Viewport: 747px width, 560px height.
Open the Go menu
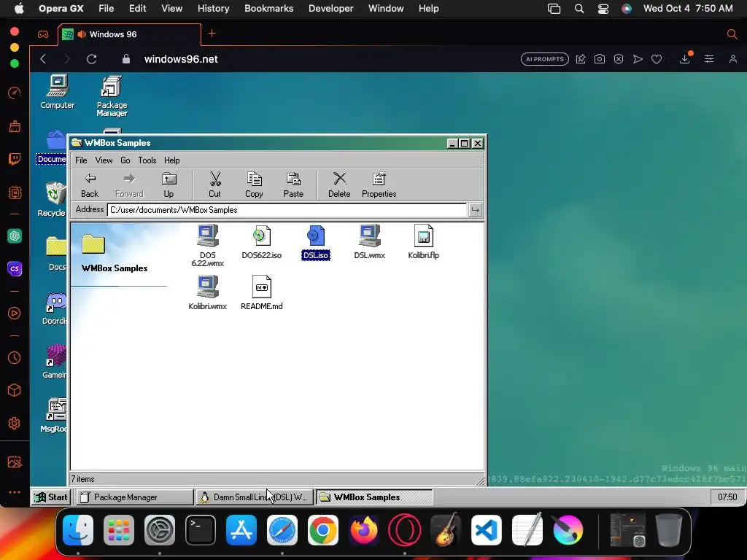click(125, 160)
